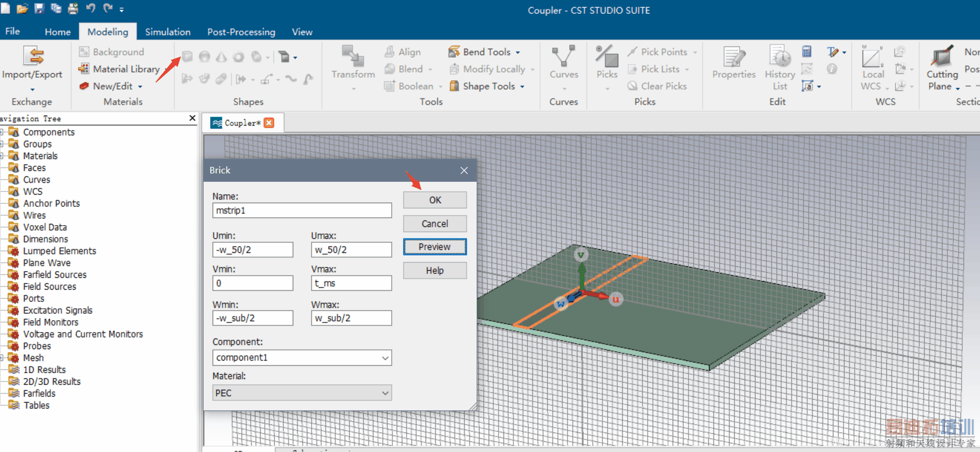Open the Post-Processing ribbon tab
Screen dimensions: 980x452
click(241, 32)
